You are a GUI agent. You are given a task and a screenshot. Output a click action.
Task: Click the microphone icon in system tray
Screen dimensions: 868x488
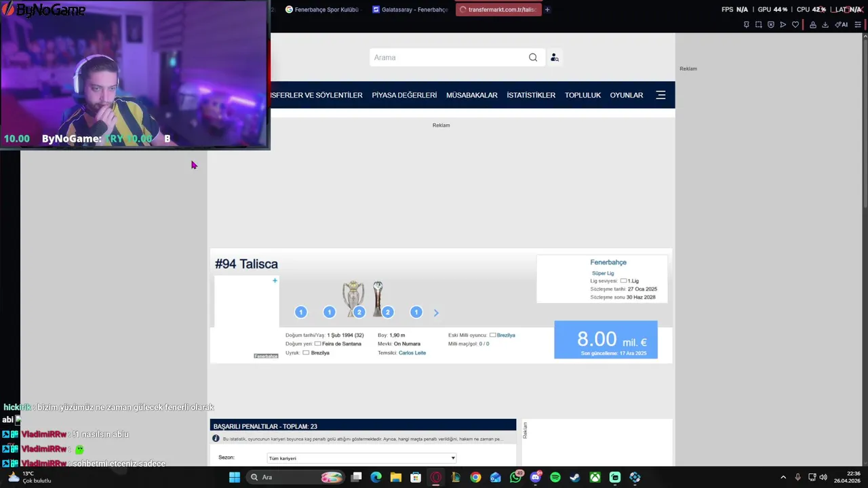click(797, 477)
